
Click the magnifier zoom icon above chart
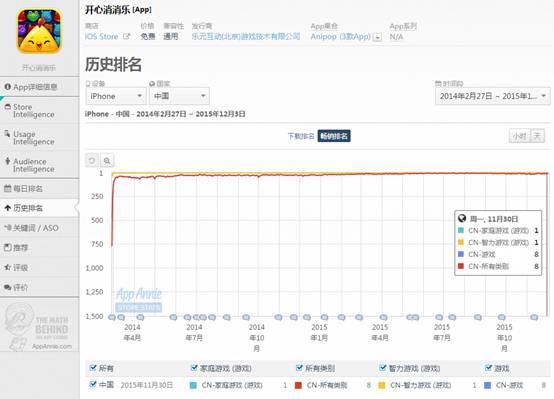[x=107, y=161]
